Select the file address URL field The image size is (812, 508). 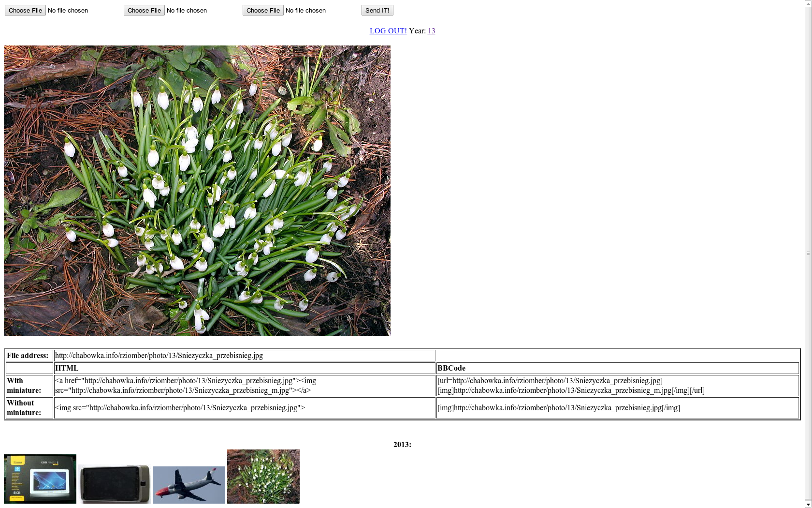click(244, 356)
